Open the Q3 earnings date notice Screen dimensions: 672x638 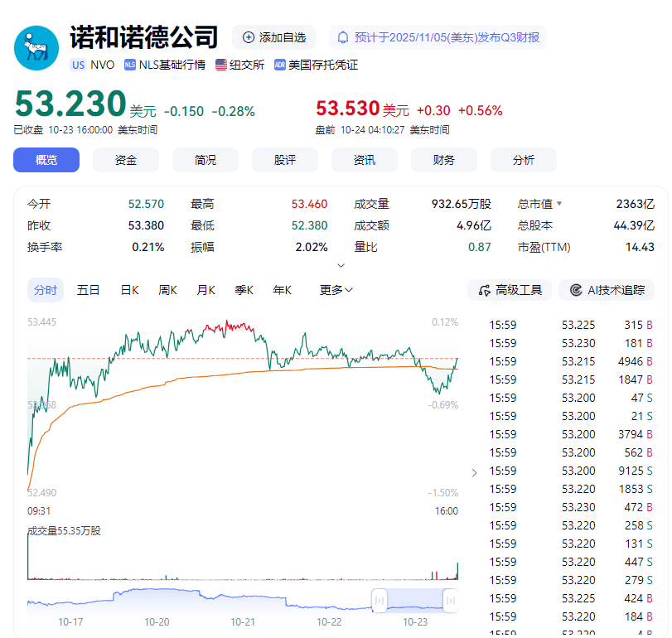tap(438, 37)
